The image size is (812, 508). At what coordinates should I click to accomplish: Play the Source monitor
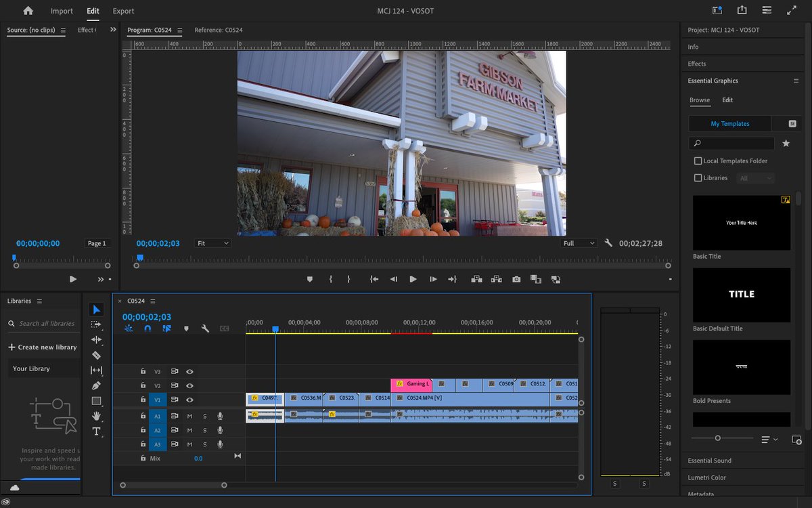(x=73, y=279)
